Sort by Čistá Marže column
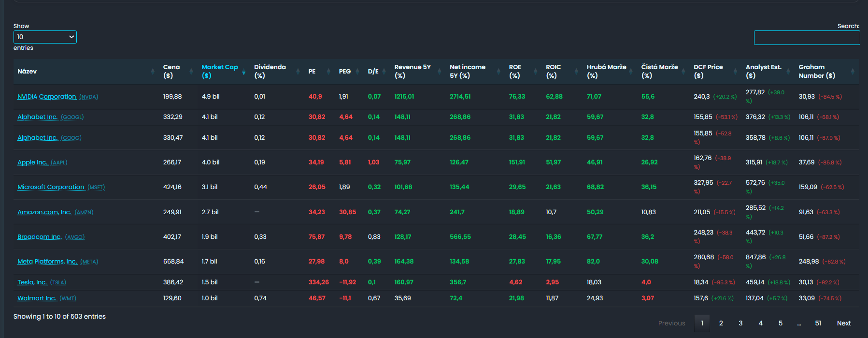Viewport: 868px width, 338px height. point(663,72)
